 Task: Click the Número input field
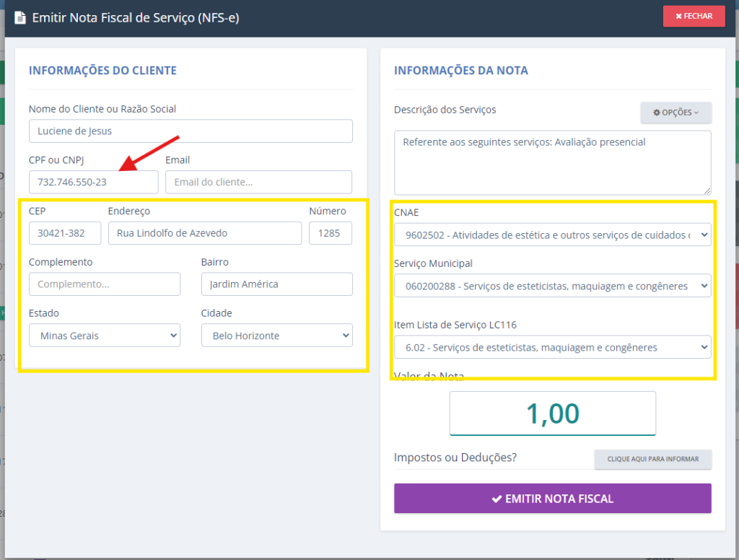pyautogui.click(x=330, y=233)
